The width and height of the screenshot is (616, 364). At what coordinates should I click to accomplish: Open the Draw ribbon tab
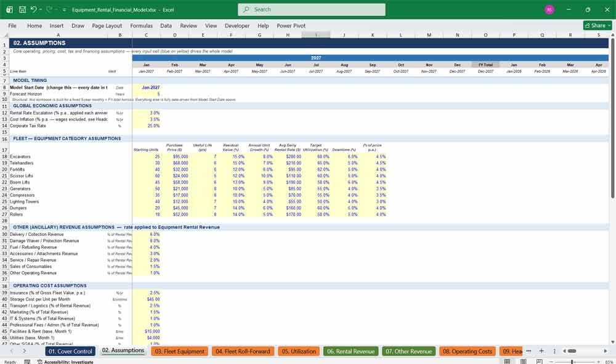[78, 25]
